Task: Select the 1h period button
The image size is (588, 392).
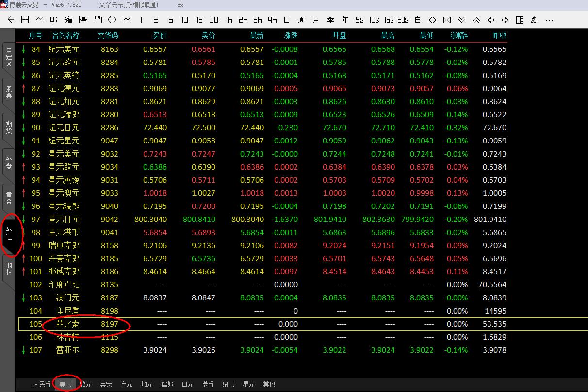Action: pyautogui.click(x=229, y=20)
